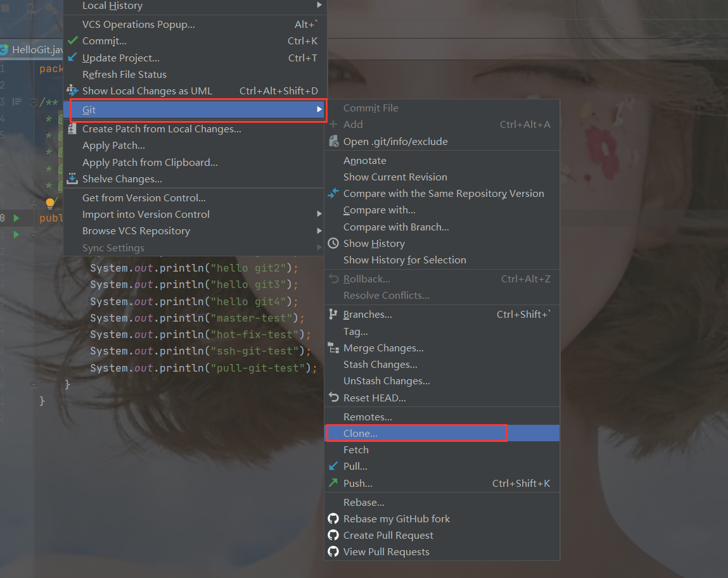Expand Import into Version Control submenu arrow
Screen dimensions: 728x578
pos(319,214)
